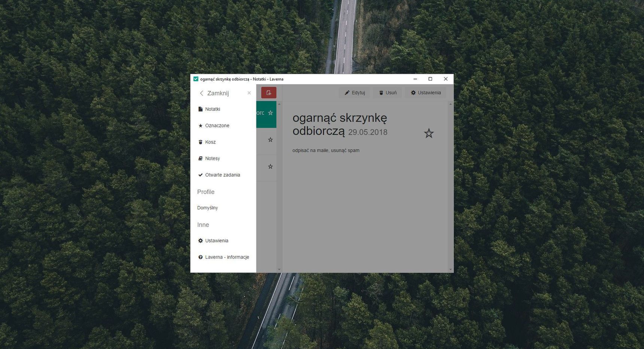This screenshot has width=644, height=349.
Task: Click the checkmark icon beside Otwarte zadania
Action: pyautogui.click(x=200, y=175)
